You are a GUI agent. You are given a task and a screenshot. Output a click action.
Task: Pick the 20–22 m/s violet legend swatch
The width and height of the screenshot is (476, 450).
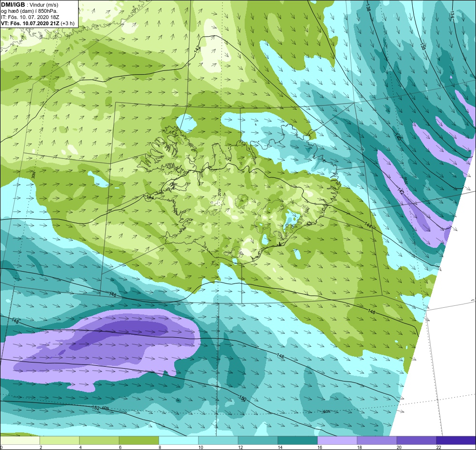pos(416,440)
